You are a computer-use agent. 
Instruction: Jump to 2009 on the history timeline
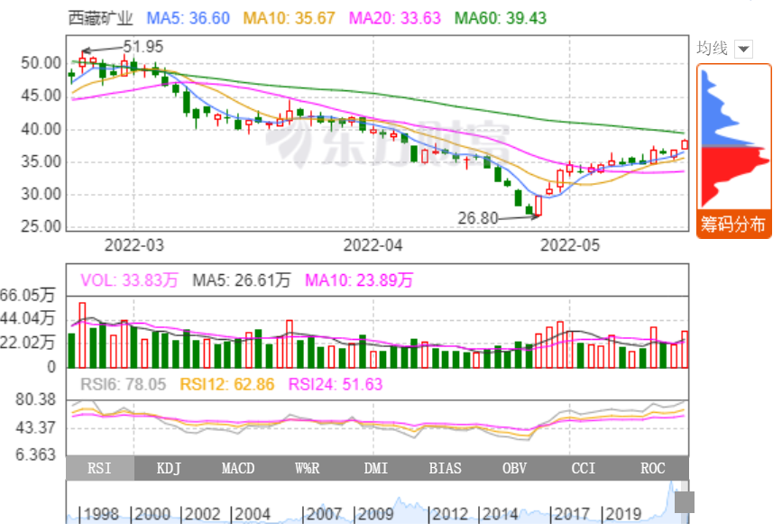[x=374, y=514]
